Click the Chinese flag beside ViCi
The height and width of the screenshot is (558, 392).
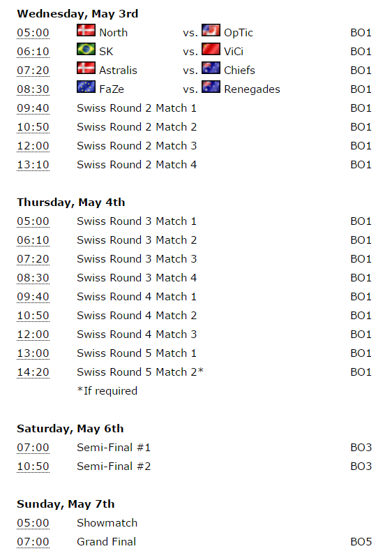coord(211,49)
